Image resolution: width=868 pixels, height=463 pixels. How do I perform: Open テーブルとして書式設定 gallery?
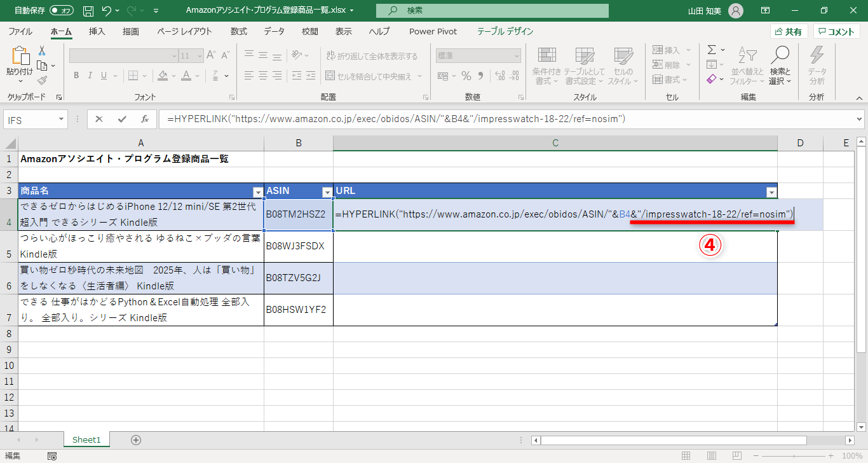pyautogui.click(x=584, y=66)
